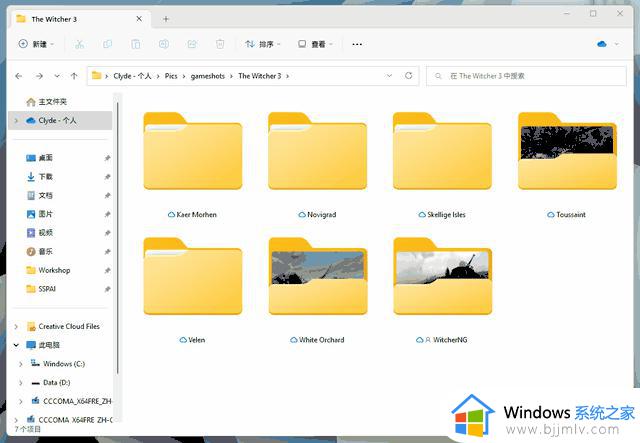Click the sidebar vertical scrollbar

(x=118, y=237)
